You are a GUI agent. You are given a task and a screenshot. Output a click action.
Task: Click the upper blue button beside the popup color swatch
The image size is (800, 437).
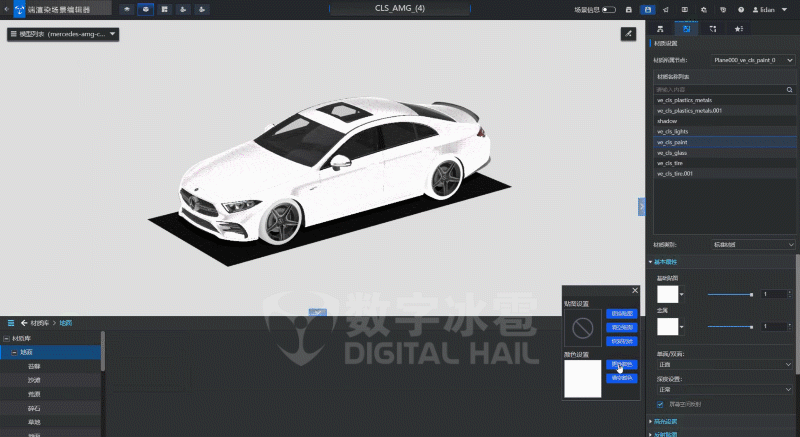[621, 365]
